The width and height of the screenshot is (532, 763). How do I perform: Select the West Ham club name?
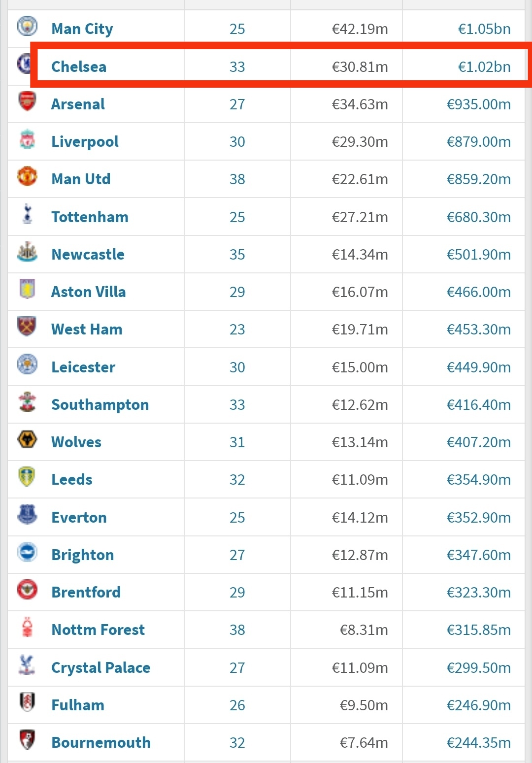[87, 329]
